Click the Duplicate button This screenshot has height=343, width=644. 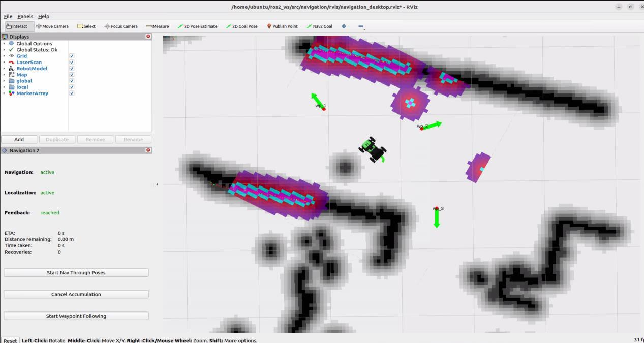[57, 139]
